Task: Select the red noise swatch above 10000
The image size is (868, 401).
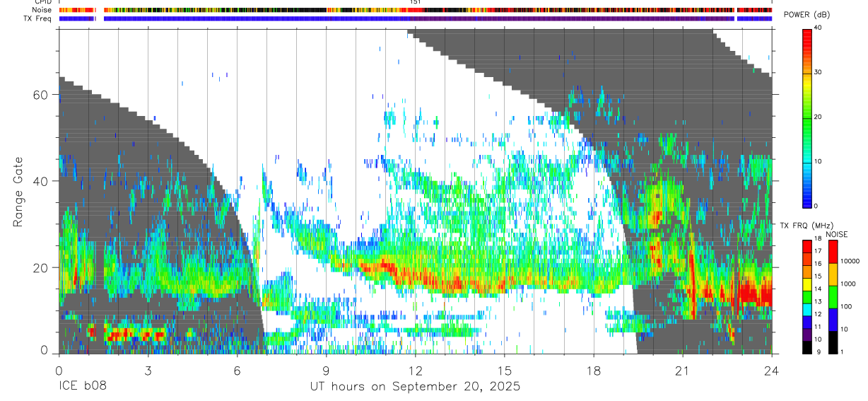Action: pyautogui.click(x=833, y=252)
